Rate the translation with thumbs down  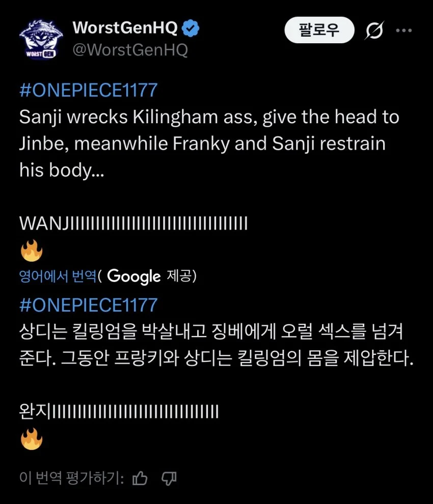coord(169,478)
